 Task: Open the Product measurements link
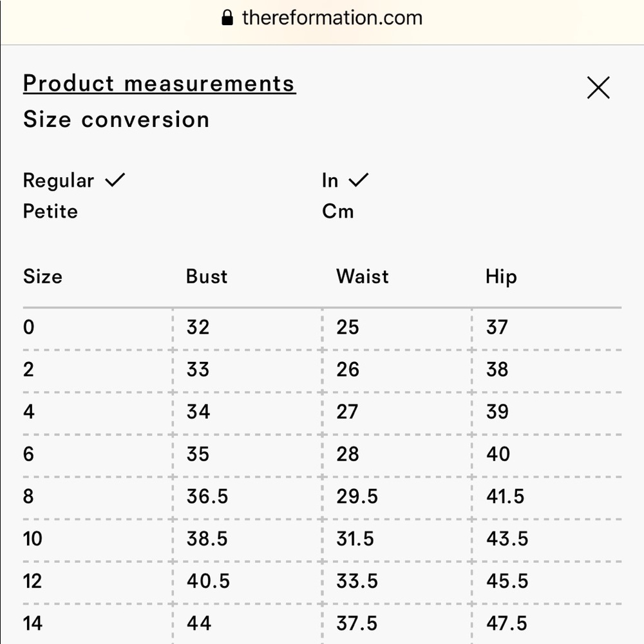coord(159,83)
